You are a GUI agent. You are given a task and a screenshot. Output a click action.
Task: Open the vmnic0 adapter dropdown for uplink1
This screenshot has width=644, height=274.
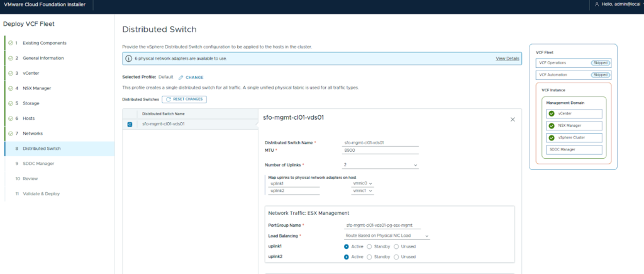coord(362,183)
